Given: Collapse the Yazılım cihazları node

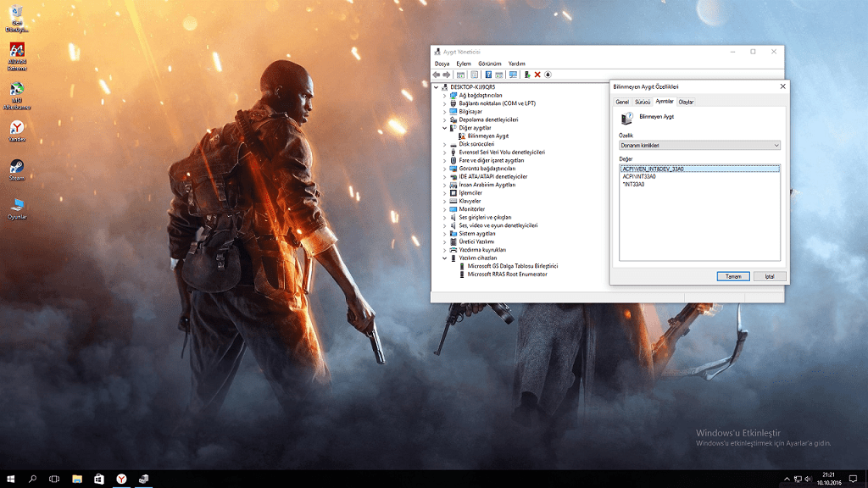Looking at the screenshot, I should (x=444, y=258).
